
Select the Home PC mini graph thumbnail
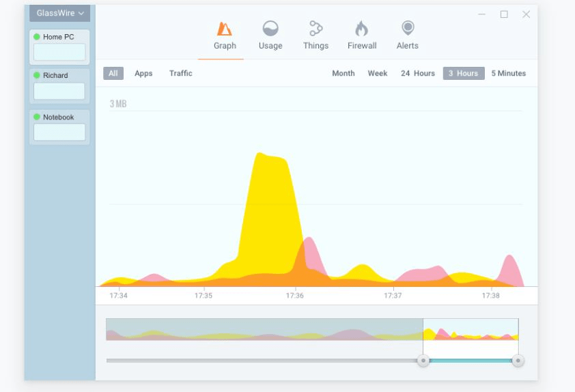pos(59,52)
